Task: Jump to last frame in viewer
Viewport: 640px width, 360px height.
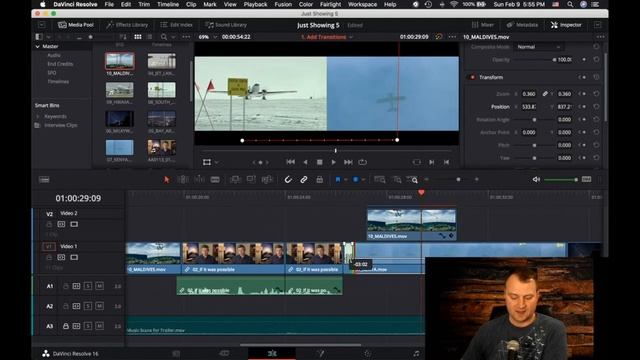Action: (x=348, y=162)
